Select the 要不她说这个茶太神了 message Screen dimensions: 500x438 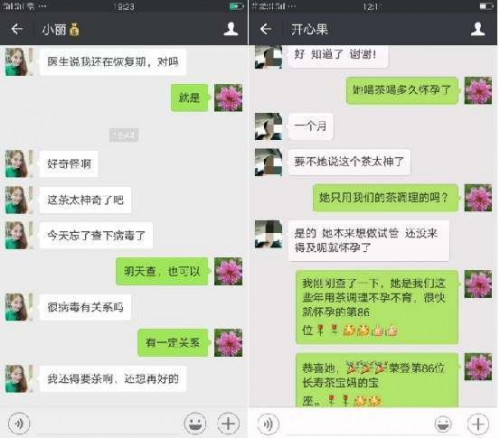pyautogui.click(x=349, y=162)
